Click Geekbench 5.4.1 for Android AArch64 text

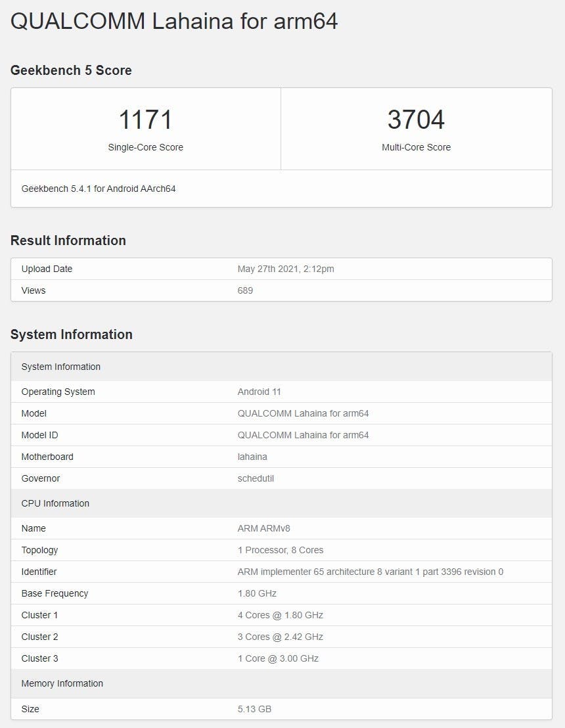99,189
